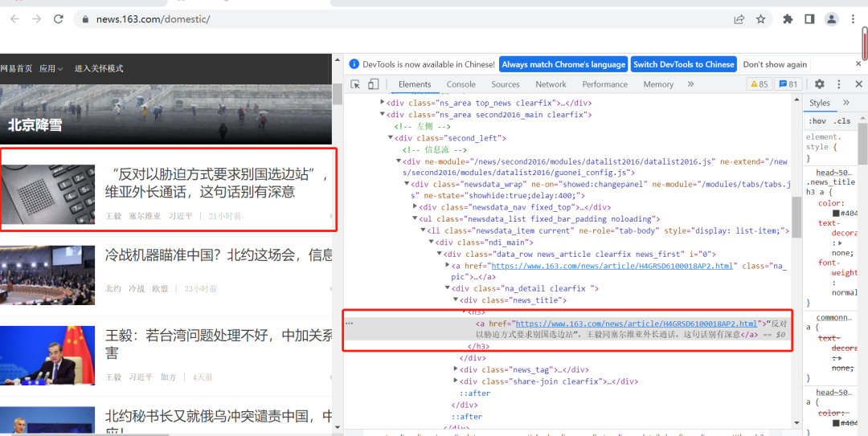Open the 应用 dropdown on the page

(x=51, y=68)
